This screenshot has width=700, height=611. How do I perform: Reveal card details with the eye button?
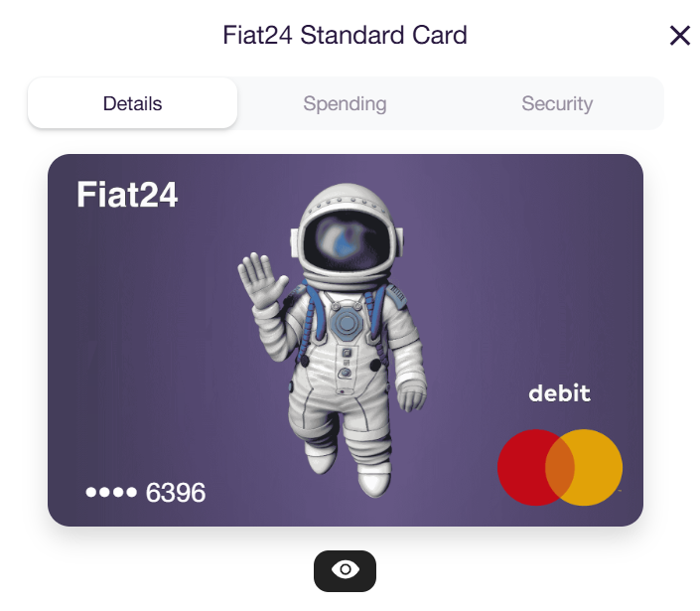345,570
